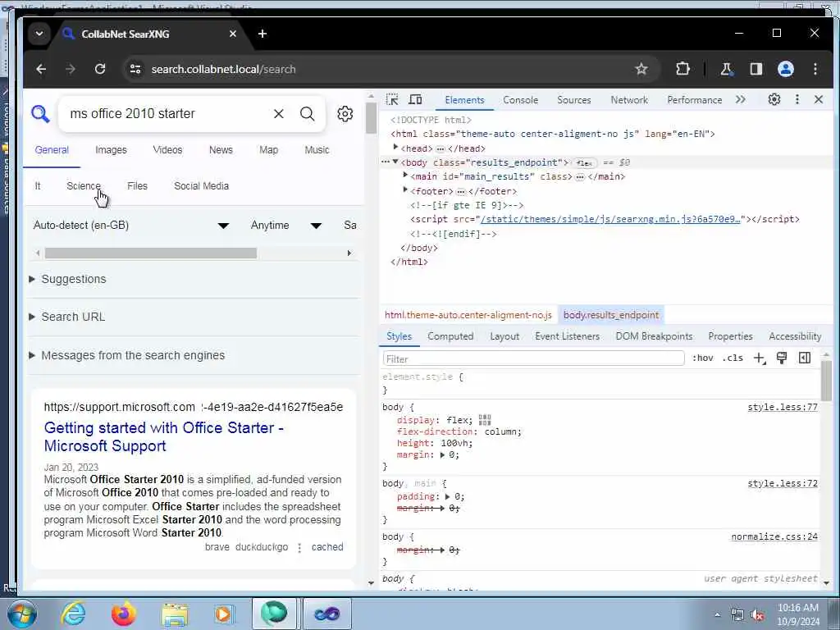Close the DevTools panel
840x630 pixels.
(x=819, y=99)
